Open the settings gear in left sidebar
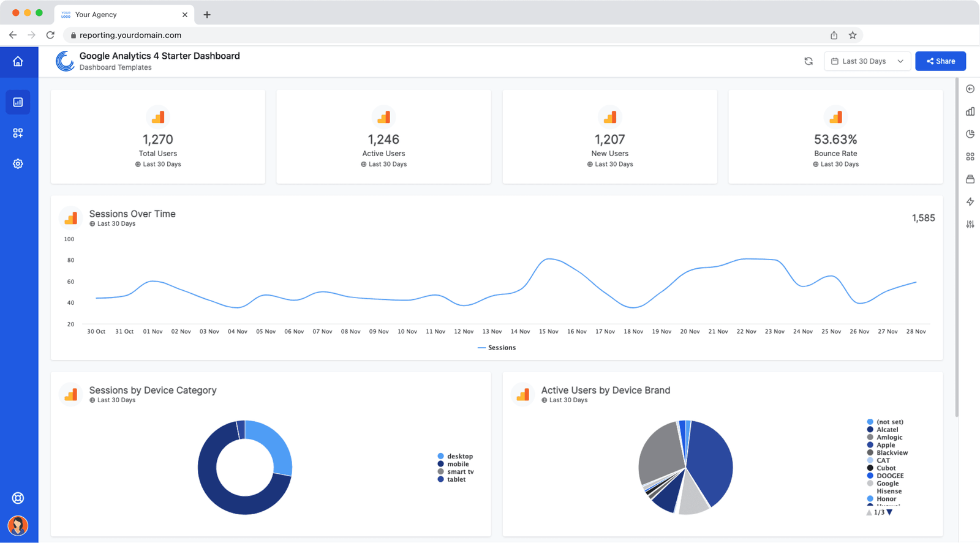980x543 pixels. coord(18,163)
